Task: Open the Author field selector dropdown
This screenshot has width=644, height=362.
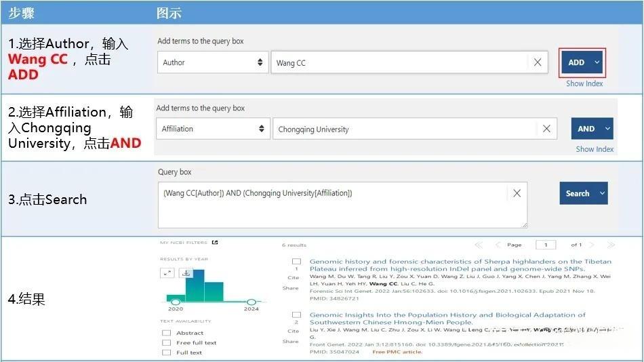Action: [213, 62]
